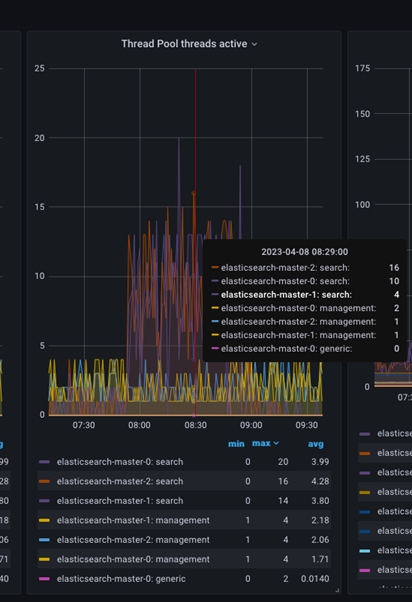The height and width of the screenshot is (602, 412).
Task: Select elasticsearch-master-2: management legend entry
Action: (133, 540)
